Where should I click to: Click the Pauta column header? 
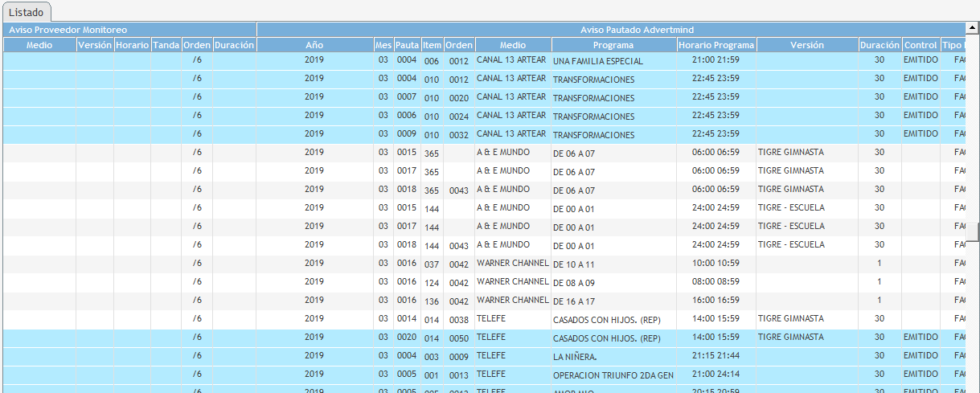(407, 45)
